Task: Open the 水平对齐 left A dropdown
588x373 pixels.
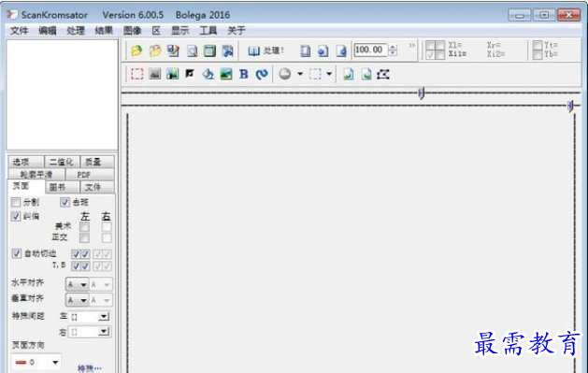Action: click(x=78, y=284)
